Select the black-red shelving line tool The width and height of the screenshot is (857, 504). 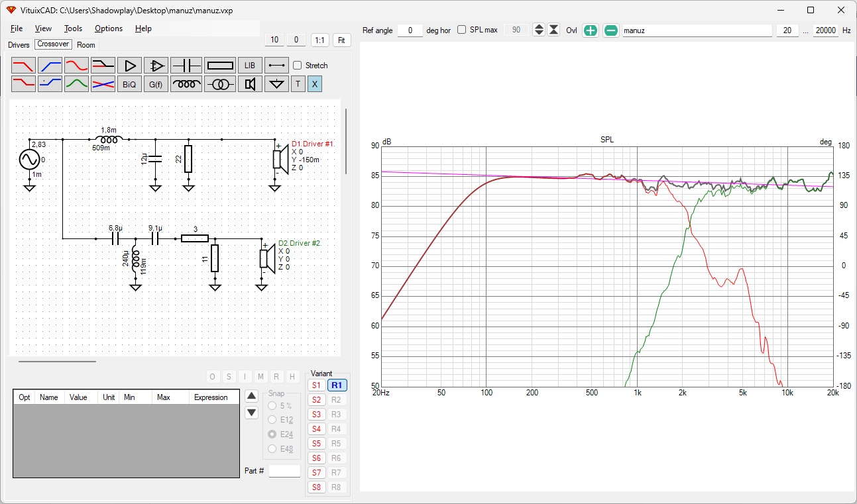(103, 66)
